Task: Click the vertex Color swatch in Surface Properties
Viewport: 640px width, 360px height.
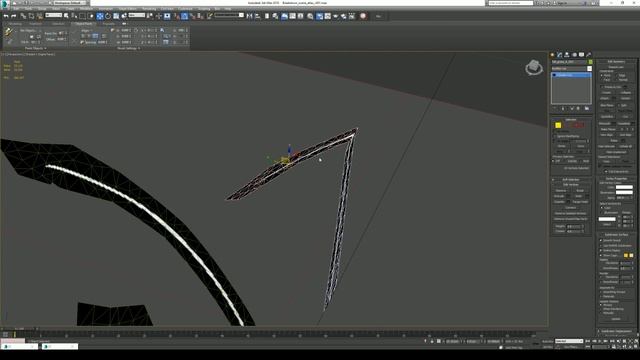Action: click(624, 187)
